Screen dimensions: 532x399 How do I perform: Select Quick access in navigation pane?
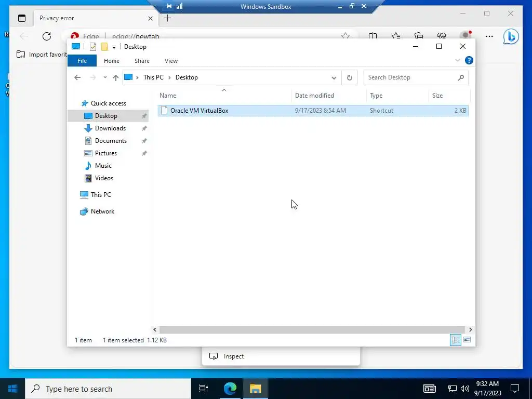click(x=108, y=103)
